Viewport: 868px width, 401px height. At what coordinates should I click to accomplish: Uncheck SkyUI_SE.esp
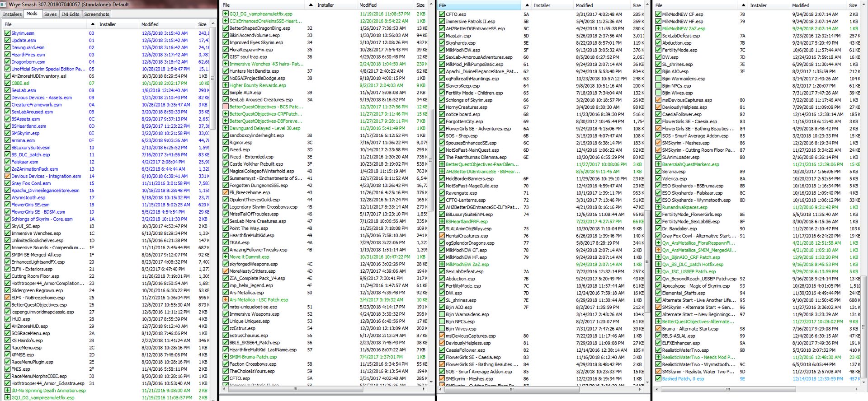(x=8, y=226)
